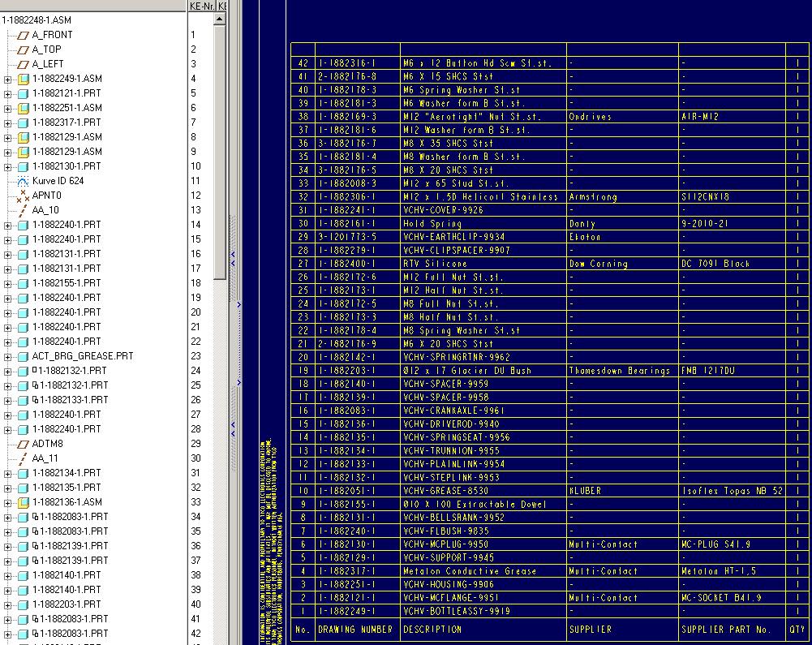Click the ACT_BRG_GREASE.PRT part icon
The image size is (812, 645).
(24, 356)
